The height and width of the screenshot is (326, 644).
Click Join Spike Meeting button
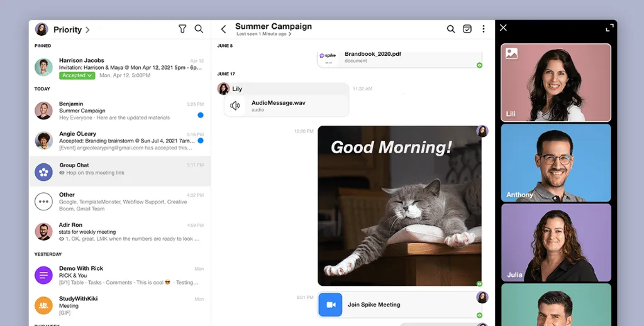(x=400, y=305)
